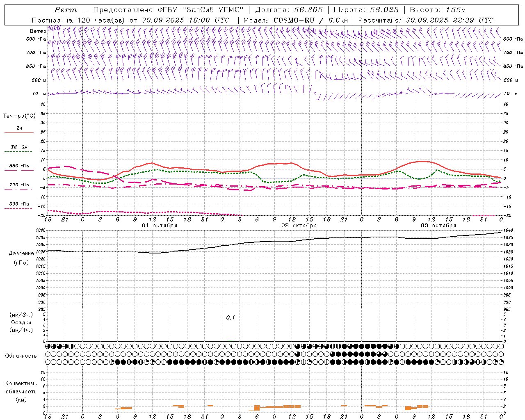Click the Осадки label
Image resolution: width=525 pixels, height=420 pixels.
(x=21, y=322)
